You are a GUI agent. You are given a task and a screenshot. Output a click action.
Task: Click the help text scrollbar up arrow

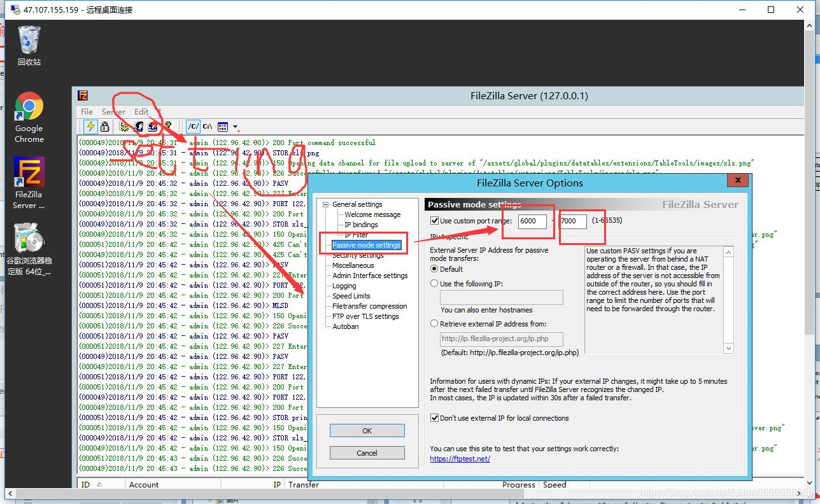tap(729, 253)
